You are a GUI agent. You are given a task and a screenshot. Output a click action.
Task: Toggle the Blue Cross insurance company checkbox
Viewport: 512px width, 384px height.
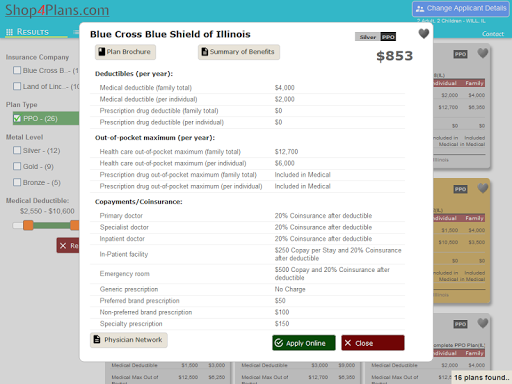tap(17, 70)
